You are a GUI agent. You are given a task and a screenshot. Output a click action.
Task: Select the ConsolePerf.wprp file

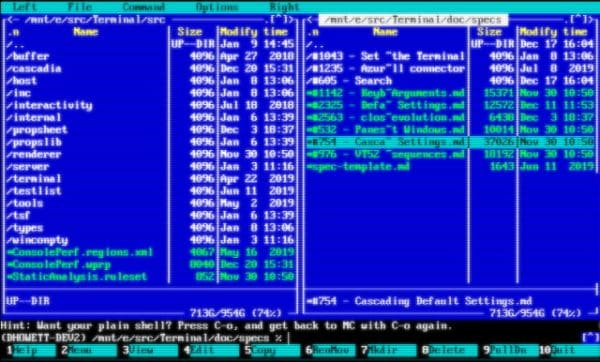point(150,264)
